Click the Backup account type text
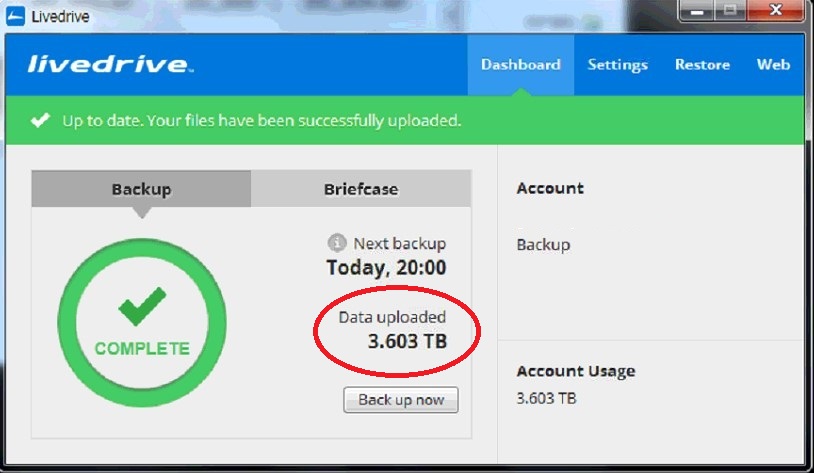Viewport: 814px width, 473px height. tap(543, 245)
